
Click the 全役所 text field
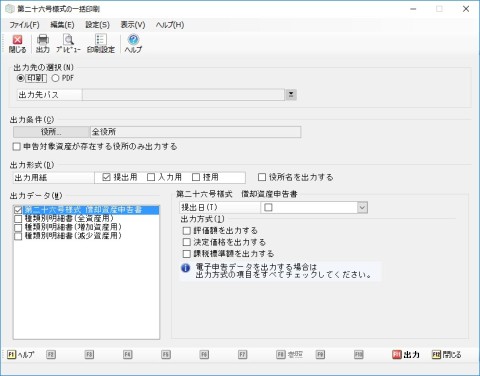(195, 132)
